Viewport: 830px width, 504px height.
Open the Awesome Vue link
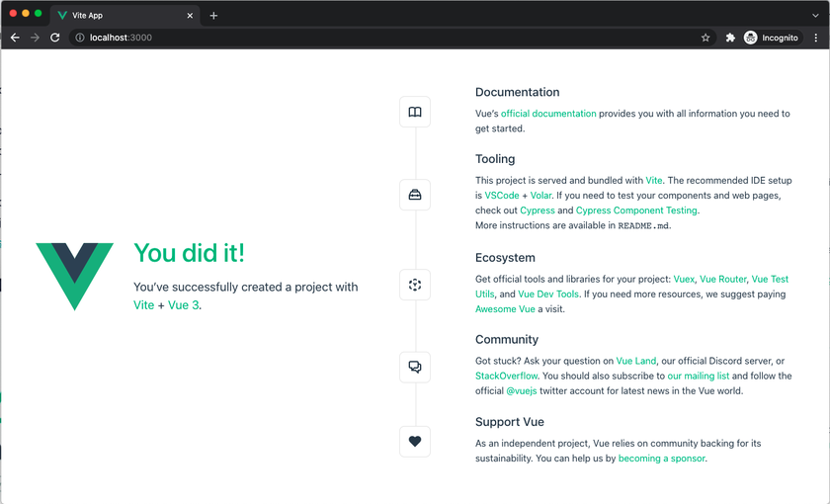(x=505, y=309)
